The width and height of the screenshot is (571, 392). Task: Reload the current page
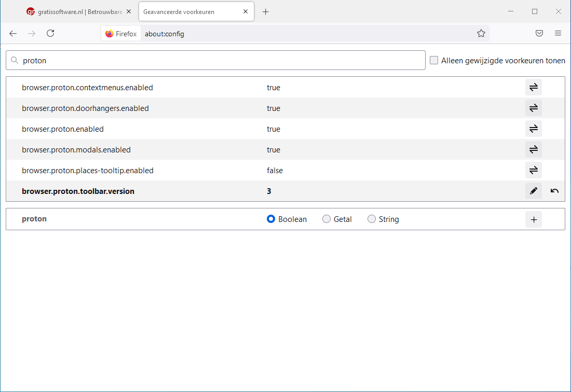(x=50, y=34)
